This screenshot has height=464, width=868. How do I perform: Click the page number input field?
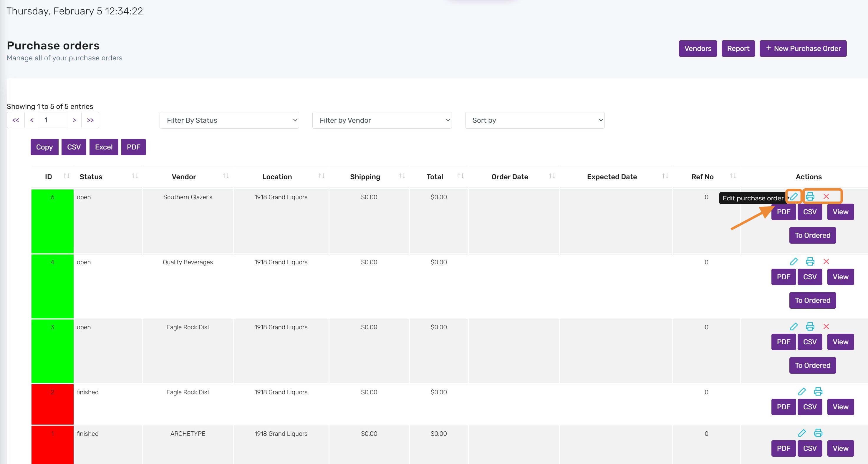click(x=53, y=120)
